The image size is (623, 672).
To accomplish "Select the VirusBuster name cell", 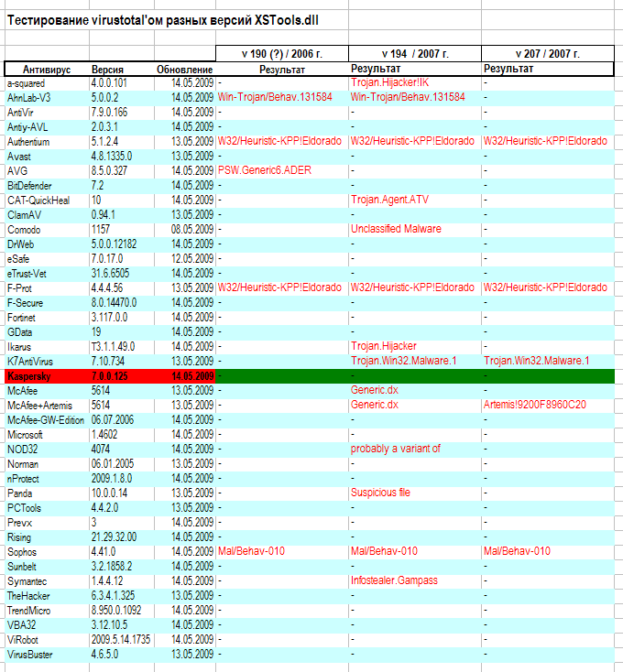I will tap(47, 655).
